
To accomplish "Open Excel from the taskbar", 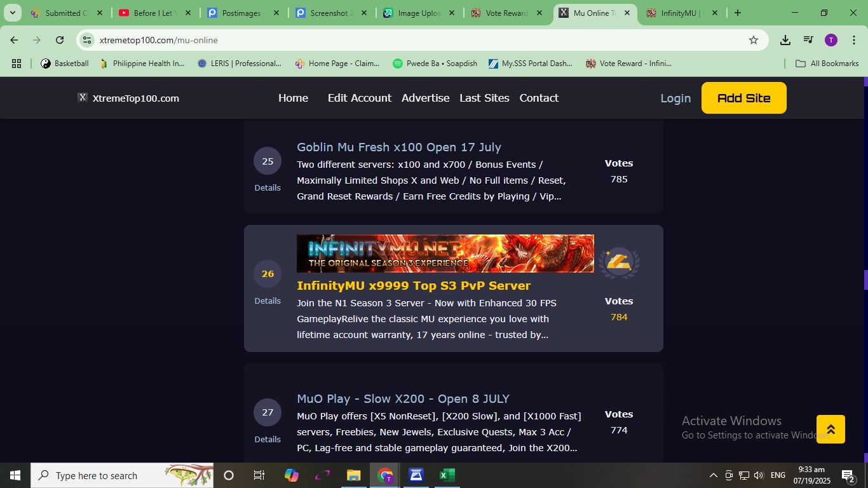I will [x=447, y=475].
